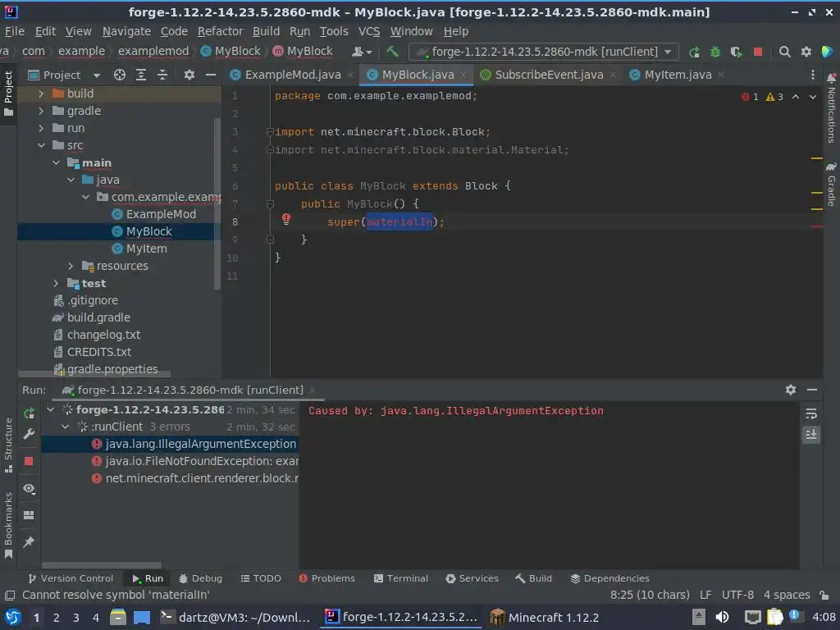Open the Navigate menu
Viewport: 840px width, 630px height.
[126, 32]
